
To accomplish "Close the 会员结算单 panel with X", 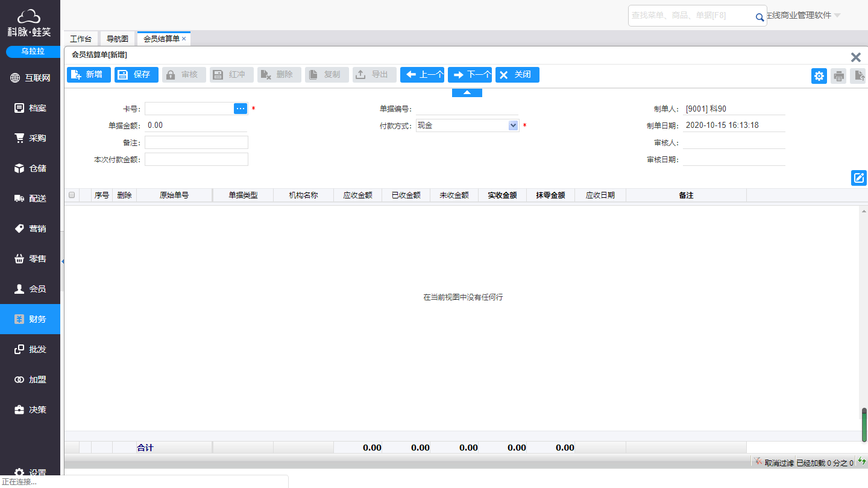I will pyautogui.click(x=855, y=57).
